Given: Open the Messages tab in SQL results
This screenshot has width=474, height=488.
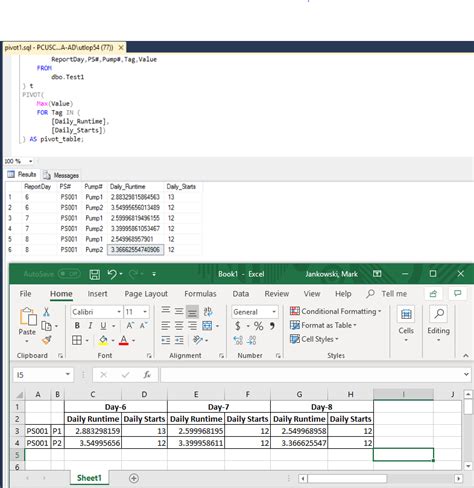Looking at the screenshot, I should pos(61,175).
